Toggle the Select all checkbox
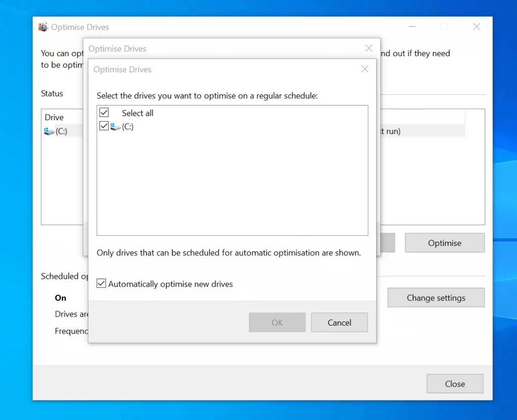Viewport: 517px width, 420px height. click(104, 113)
